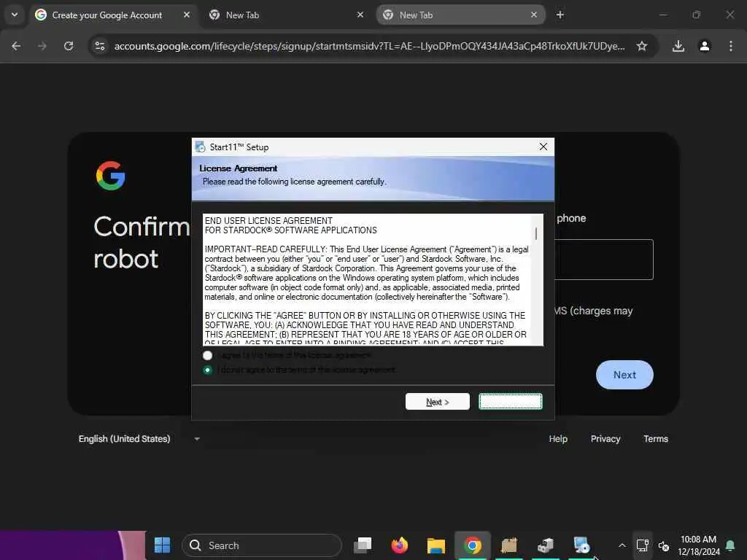Click the address bar URL
Screen dimensions: 747x560
pos(369,46)
